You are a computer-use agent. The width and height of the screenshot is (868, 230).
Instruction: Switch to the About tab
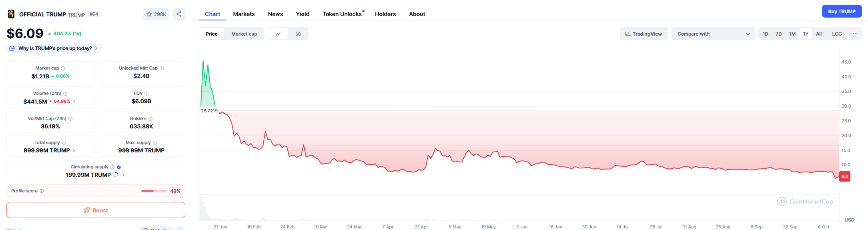[417, 14]
